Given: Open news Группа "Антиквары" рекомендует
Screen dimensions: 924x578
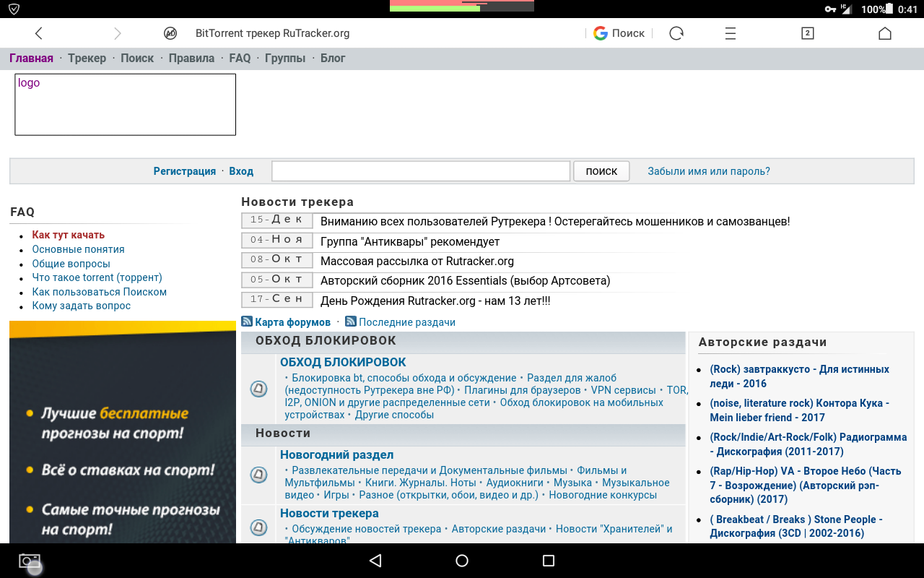Looking at the screenshot, I should [x=410, y=241].
